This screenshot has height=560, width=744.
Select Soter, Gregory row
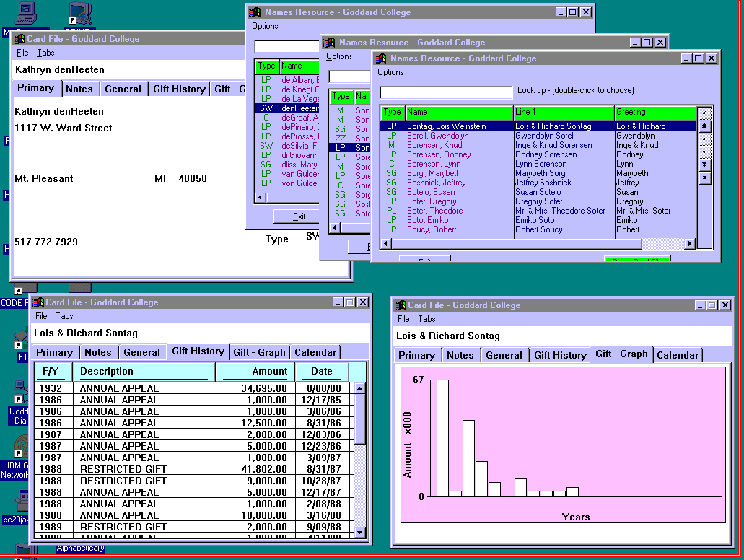click(x=538, y=201)
